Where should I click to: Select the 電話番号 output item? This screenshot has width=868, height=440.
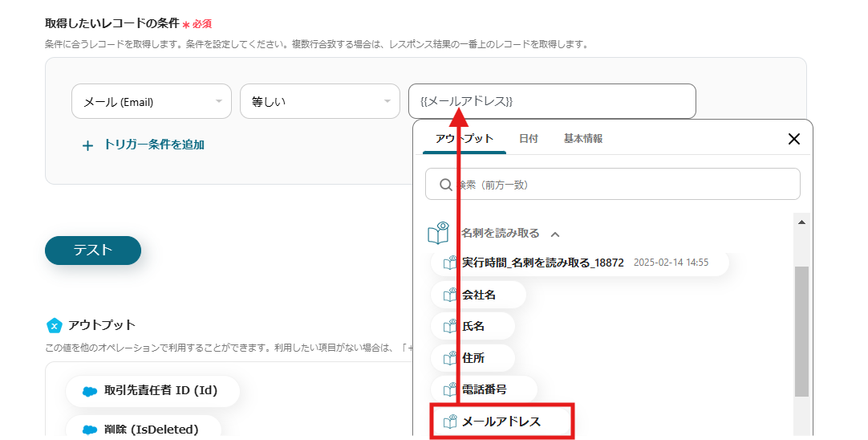click(x=484, y=389)
